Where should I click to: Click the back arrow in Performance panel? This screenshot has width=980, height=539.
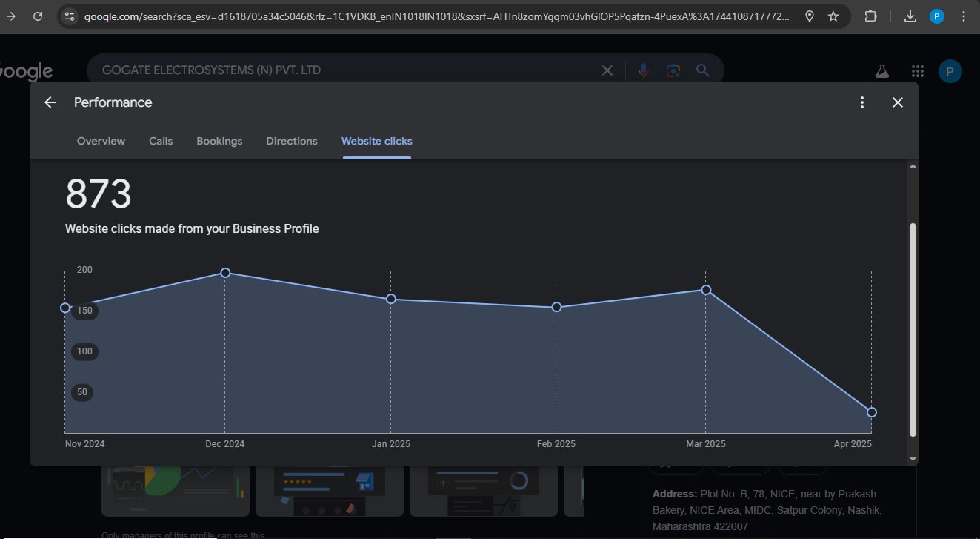pos(50,102)
